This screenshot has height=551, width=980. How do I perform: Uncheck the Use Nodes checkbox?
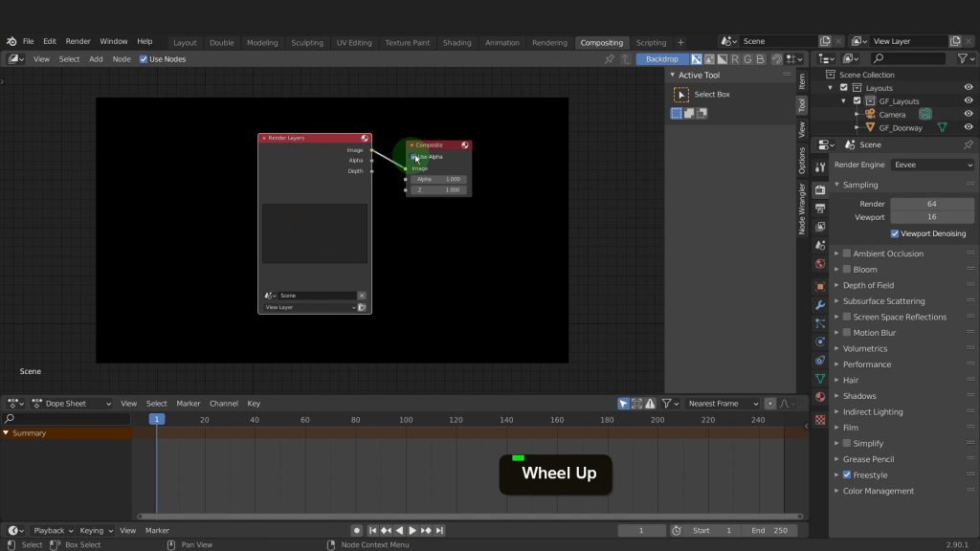(x=144, y=59)
